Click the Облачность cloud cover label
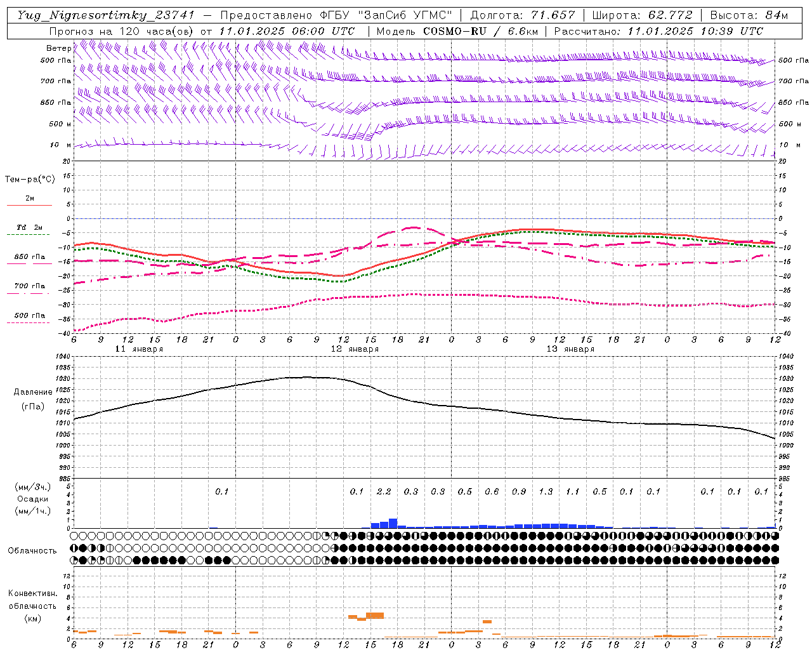 pos(32,551)
